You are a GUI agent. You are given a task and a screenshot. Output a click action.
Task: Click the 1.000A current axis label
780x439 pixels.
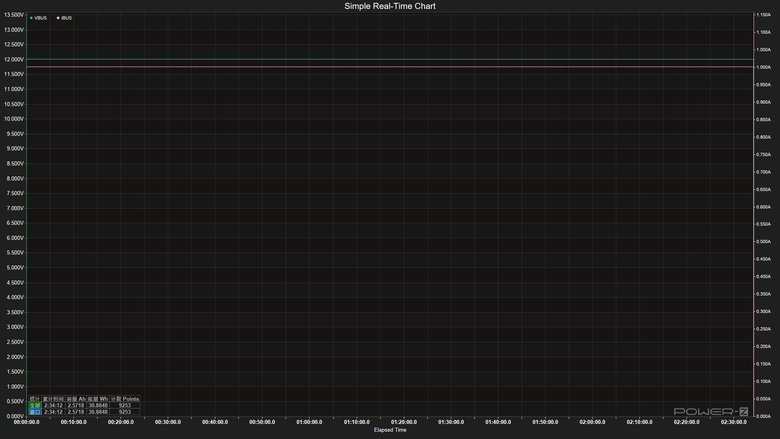pyautogui.click(x=763, y=67)
